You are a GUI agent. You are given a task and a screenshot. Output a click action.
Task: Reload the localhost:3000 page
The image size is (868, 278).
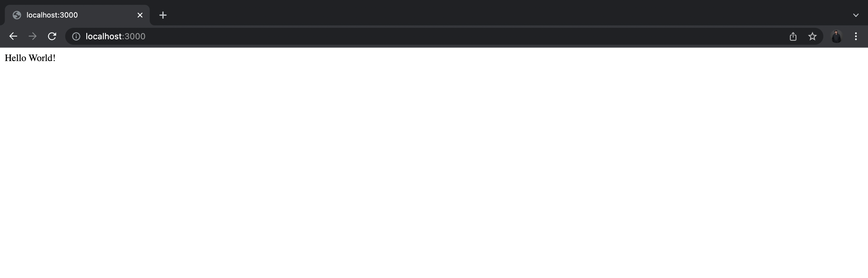coord(52,37)
